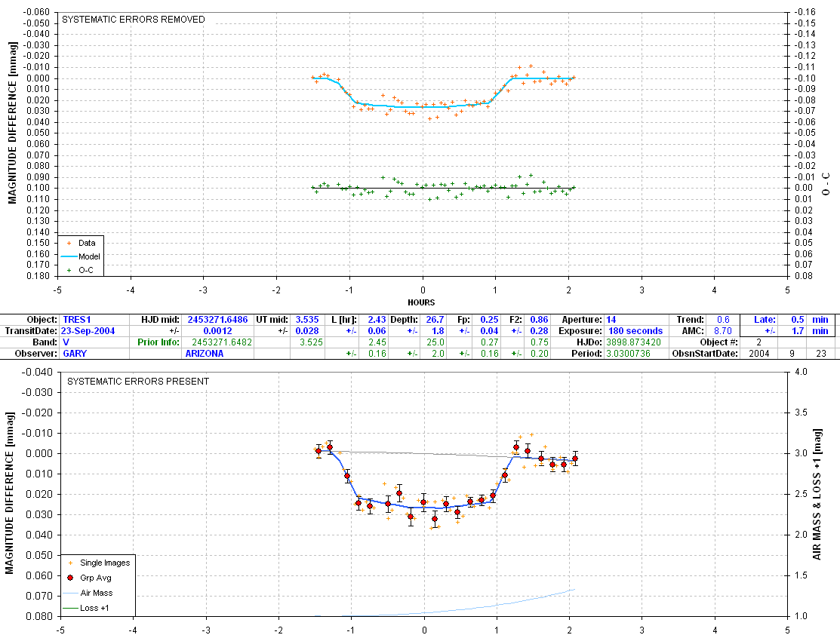This screenshot has width=840, height=638.
Task: Click the Aperture value 14
Action: (x=611, y=320)
